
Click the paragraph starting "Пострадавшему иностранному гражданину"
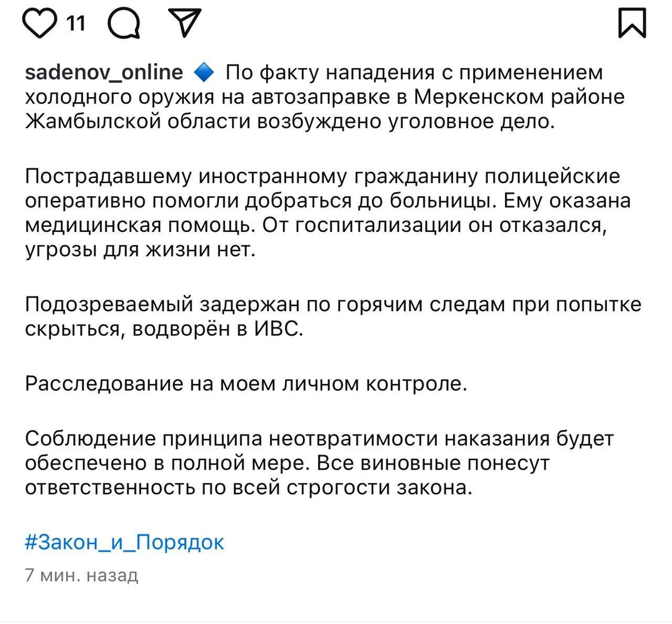pyautogui.click(x=328, y=214)
